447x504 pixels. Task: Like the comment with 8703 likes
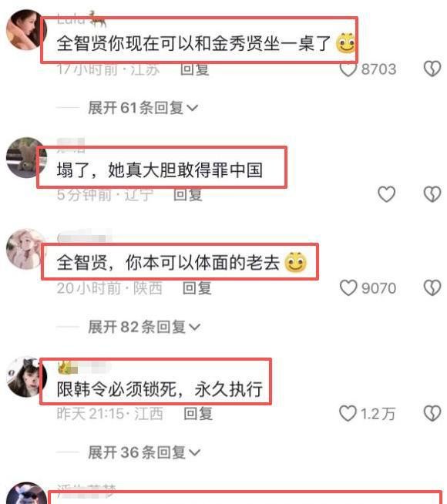348,69
